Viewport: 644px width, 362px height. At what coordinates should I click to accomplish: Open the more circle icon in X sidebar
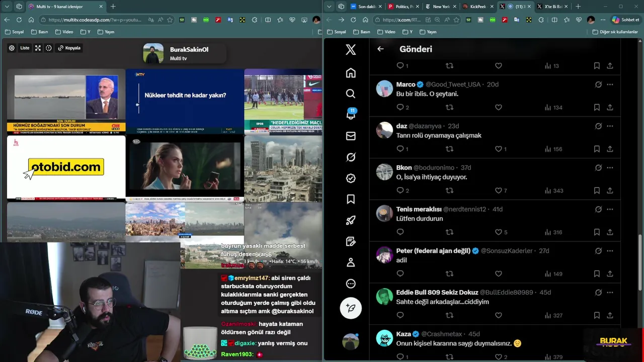(x=351, y=284)
